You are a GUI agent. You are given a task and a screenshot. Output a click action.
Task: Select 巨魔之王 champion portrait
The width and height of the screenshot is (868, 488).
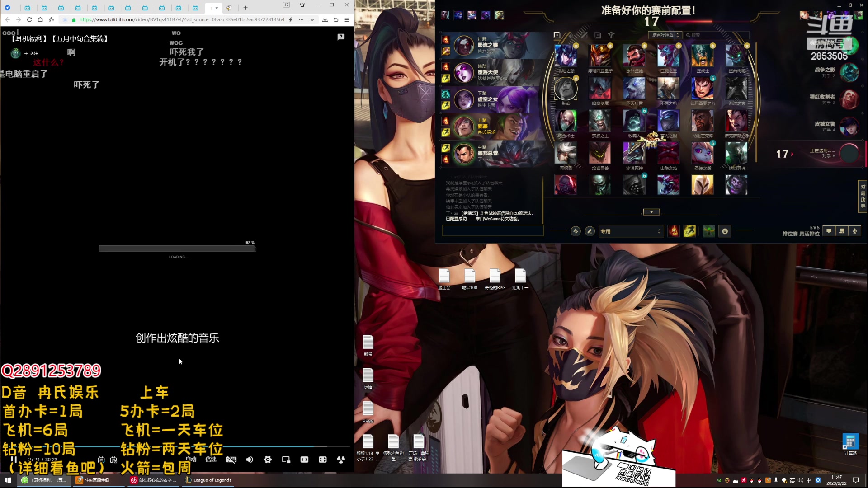668,56
